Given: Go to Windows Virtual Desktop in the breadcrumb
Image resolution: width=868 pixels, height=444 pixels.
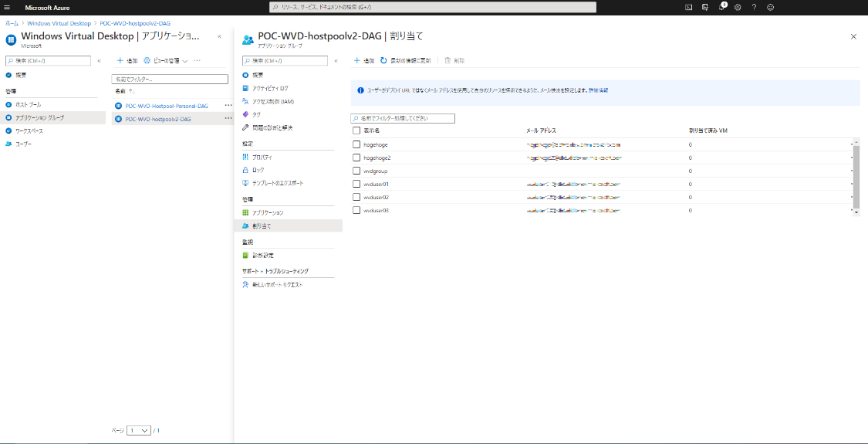Looking at the screenshot, I should 59,23.
